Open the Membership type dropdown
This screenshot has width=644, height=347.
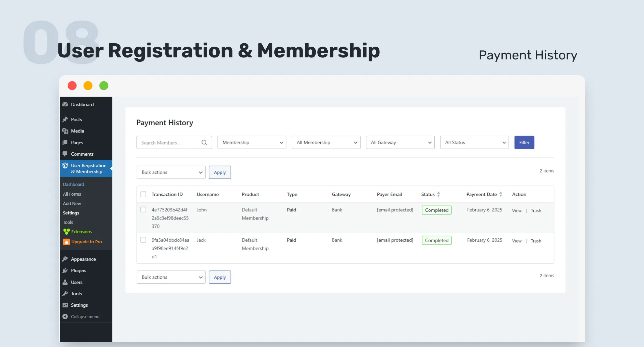click(252, 142)
